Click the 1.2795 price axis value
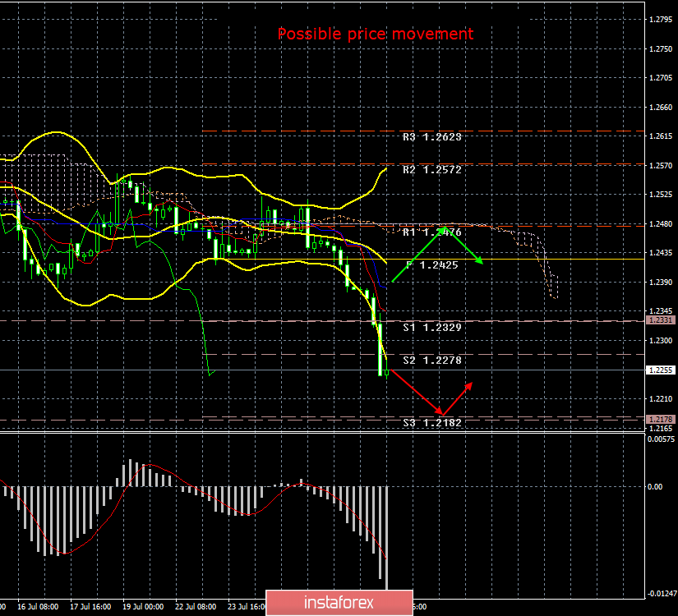 tap(661, 20)
